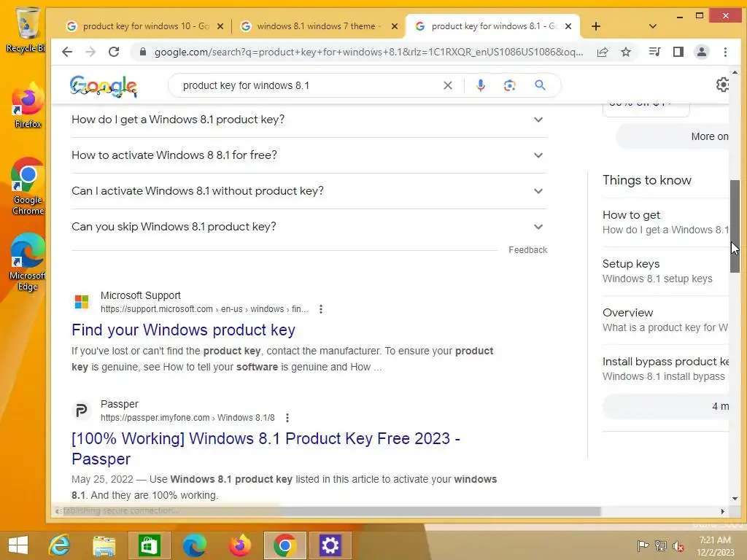Open 'Find your Windows product key' result

[183, 330]
